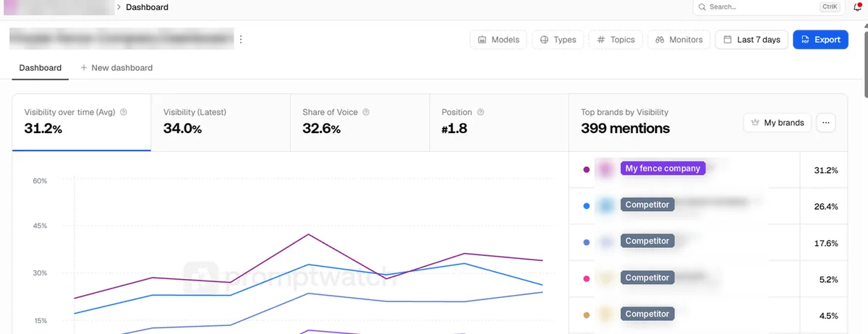Click the calendar icon in Last 7 days
The width and height of the screenshot is (868, 334).
pyautogui.click(x=726, y=40)
